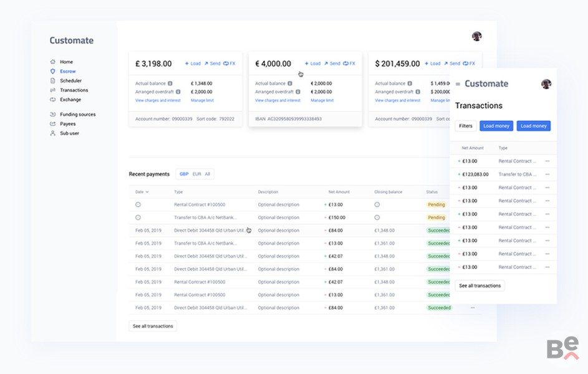
Task: Click the Funding sources icon
Action: (52, 114)
